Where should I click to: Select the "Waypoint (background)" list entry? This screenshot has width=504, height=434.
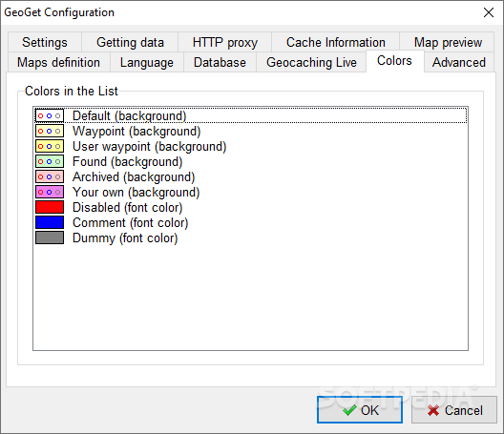(250, 131)
